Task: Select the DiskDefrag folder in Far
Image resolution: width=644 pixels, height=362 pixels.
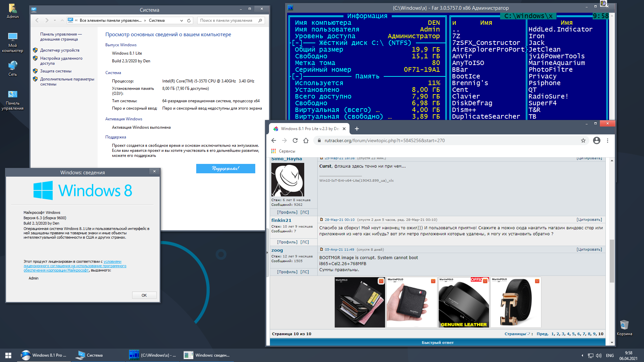Action: coord(472,103)
